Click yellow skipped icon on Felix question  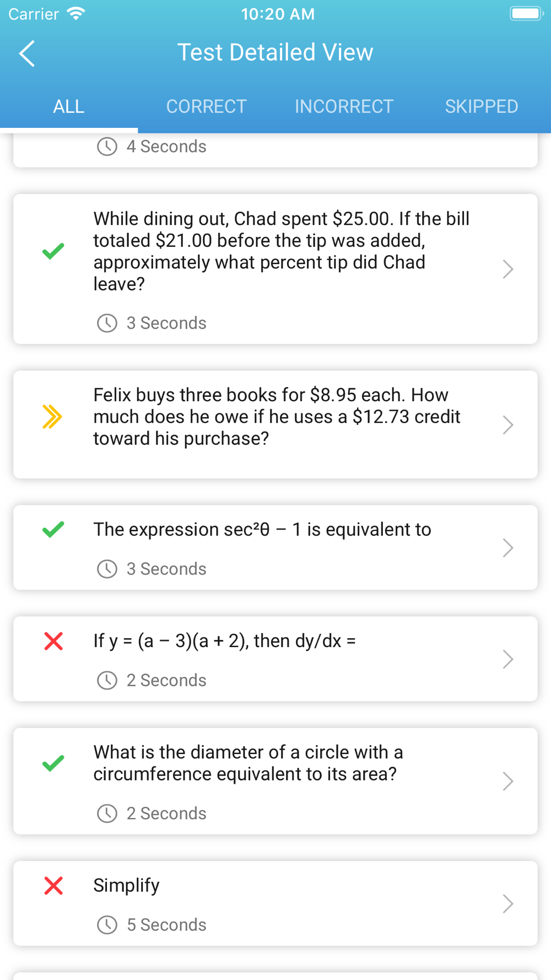[52, 417]
